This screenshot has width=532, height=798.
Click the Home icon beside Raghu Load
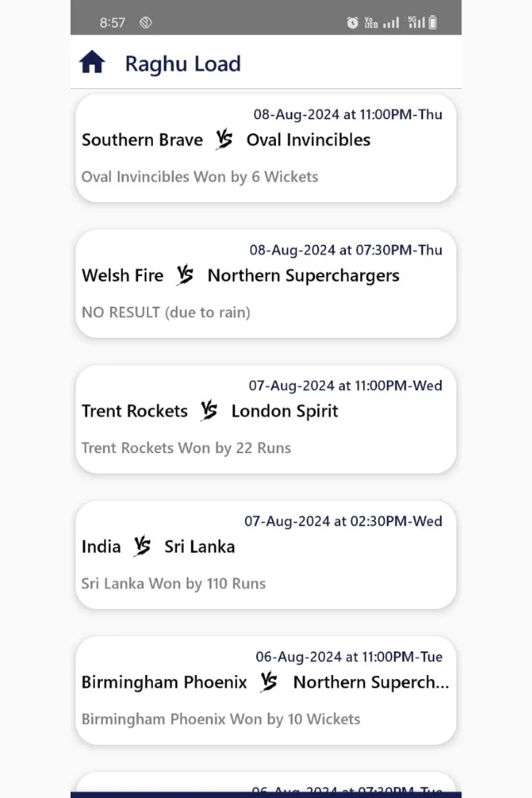[92, 62]
